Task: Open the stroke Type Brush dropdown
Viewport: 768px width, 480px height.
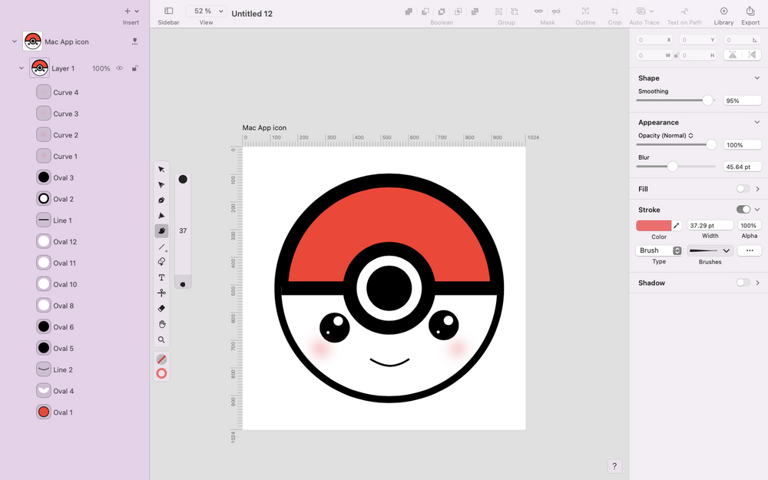Action: click(659, 250)
